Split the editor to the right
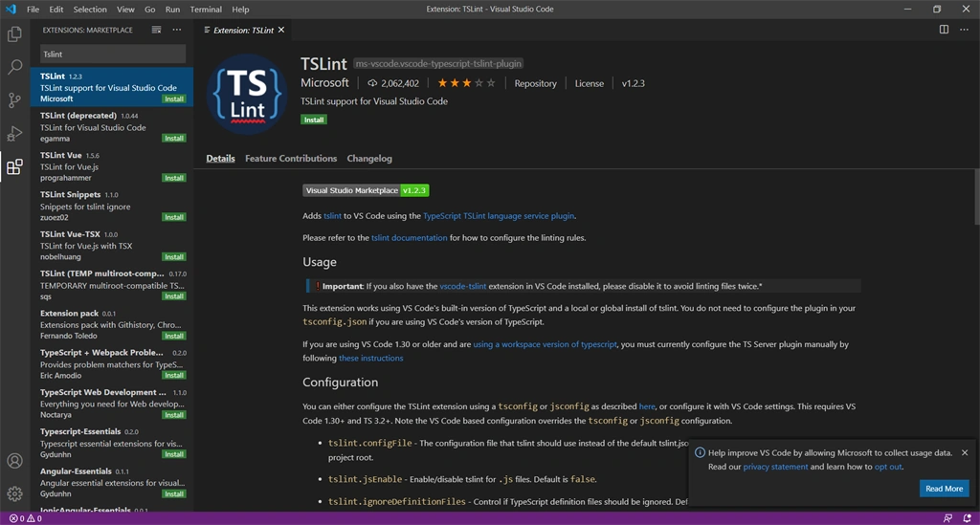 point(944,30)
